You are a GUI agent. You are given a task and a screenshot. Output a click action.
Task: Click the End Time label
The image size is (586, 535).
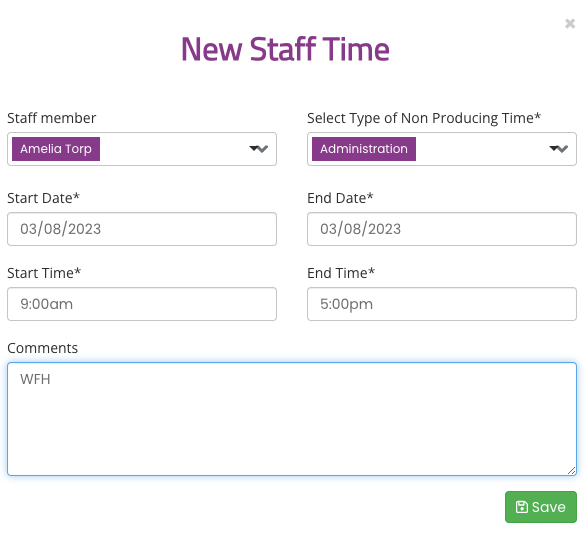[341, 273]
